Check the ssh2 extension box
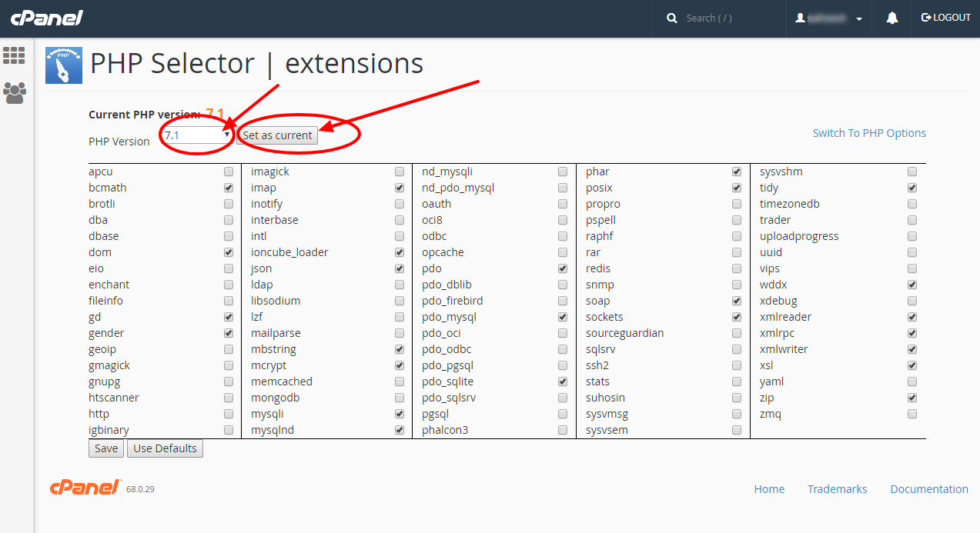This screenshot has height=533, width=980. pyautogui.click(x=737, y=365)
